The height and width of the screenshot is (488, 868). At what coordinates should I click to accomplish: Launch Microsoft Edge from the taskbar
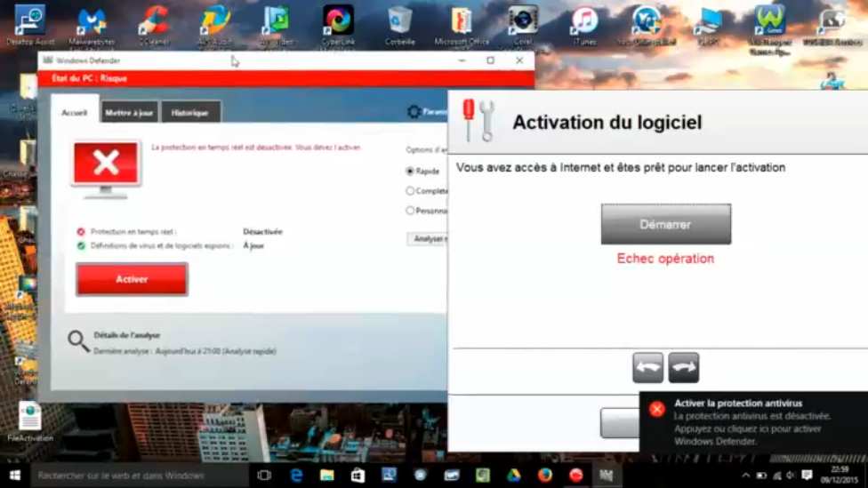(x=296, y=476)
